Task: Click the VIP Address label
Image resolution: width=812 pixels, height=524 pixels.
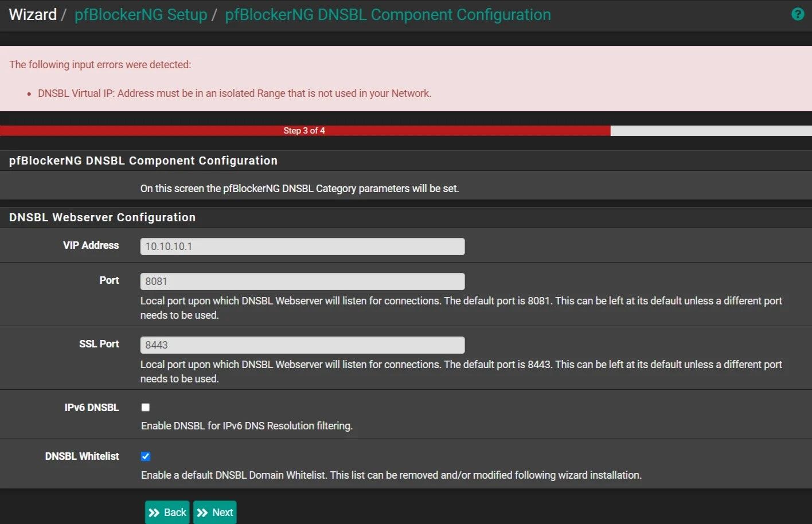Action: (91, 245)
